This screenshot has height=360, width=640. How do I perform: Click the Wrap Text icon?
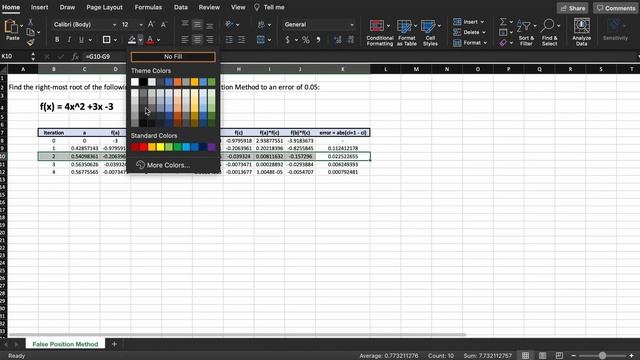click(x=261, y=24)
